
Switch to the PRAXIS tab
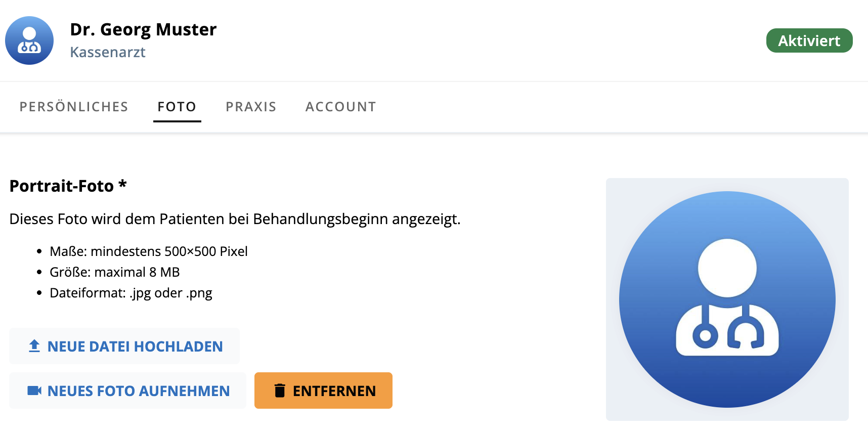[x=250, y=107]
